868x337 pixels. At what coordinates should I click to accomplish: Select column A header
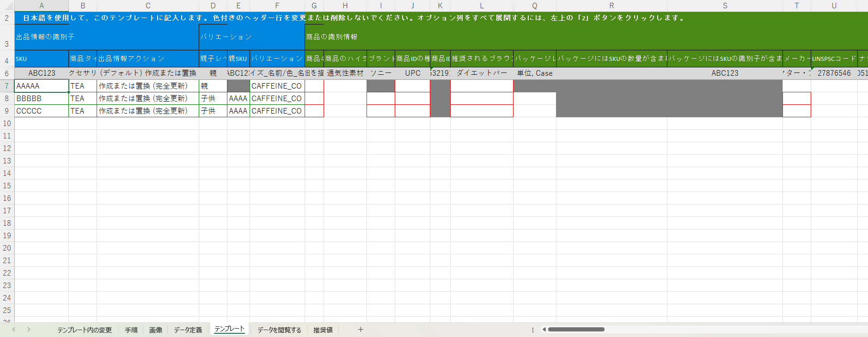click(42, 6)
